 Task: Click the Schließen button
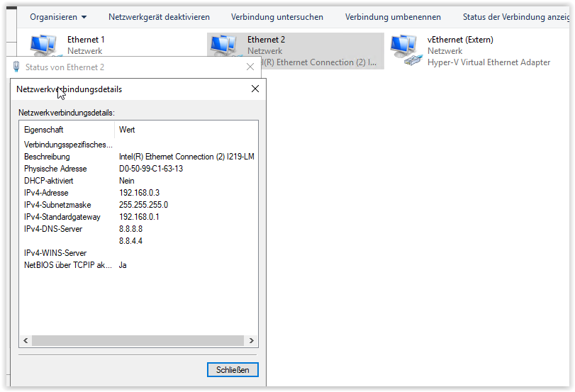233,369
